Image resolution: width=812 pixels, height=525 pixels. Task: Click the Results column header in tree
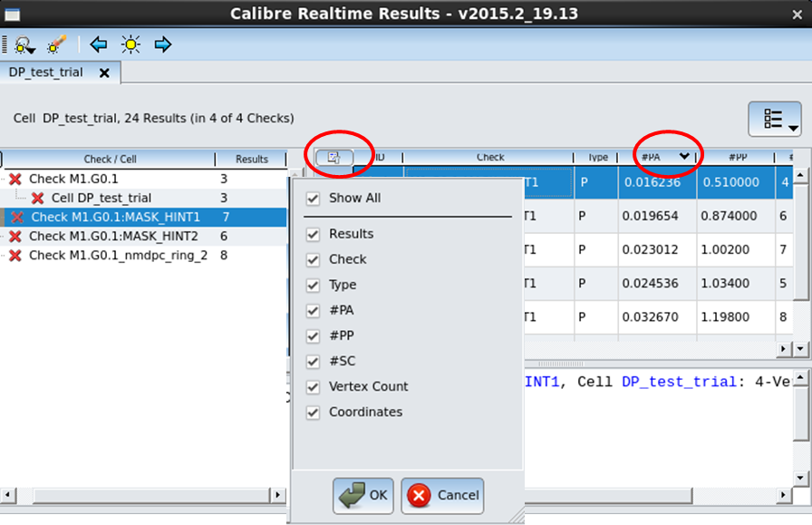point(252,159)
